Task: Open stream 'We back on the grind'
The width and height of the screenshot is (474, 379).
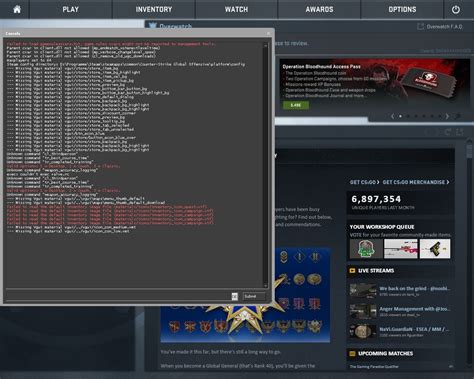Action: (x=415, y=288)
